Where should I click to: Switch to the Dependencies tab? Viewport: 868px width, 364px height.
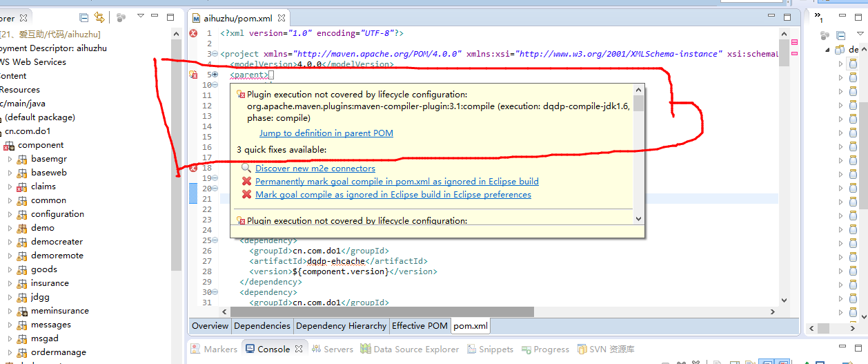pos(262,326)
